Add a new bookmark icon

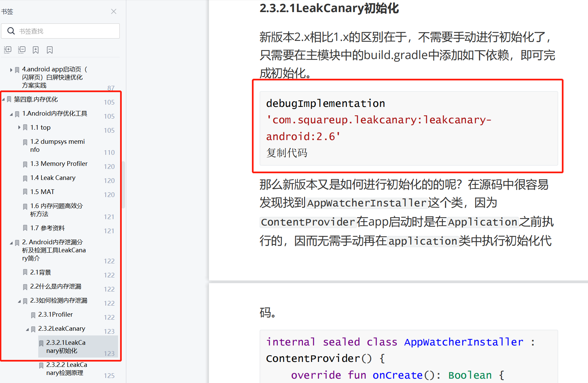coord(36,50)
